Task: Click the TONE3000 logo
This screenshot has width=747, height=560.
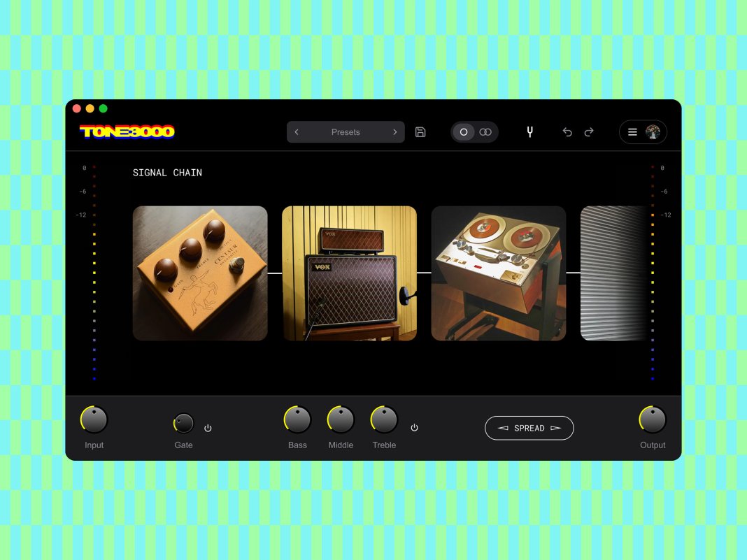Action: (x=127, y=131)
